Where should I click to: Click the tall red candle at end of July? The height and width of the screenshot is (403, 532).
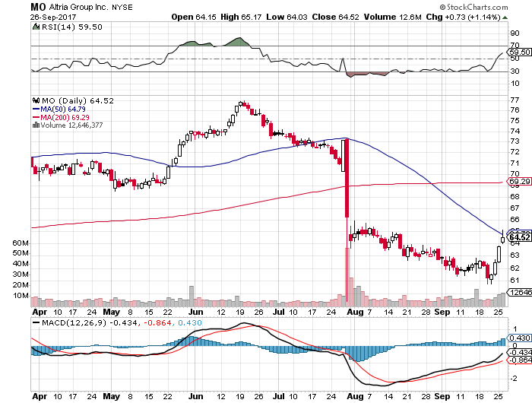click(x=346, y=179)
